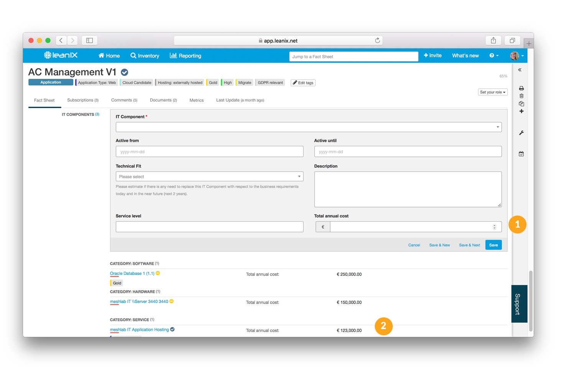The height and width of the screenshot is (392, 566).
Task: Open the Technical Fit select dropdown
Action: [210, 176]
